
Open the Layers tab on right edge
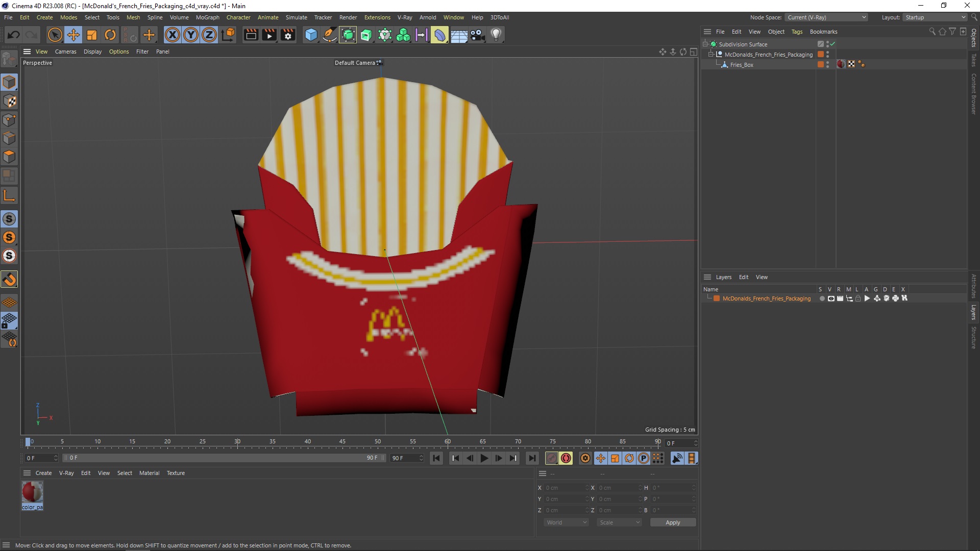pyautogui.click(x=974, y=312)
